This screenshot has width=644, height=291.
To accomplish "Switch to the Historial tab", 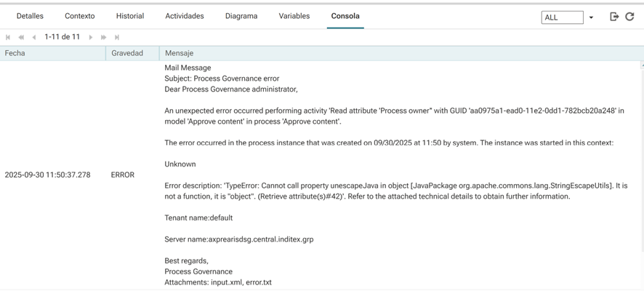I will (x=130, y=16).
